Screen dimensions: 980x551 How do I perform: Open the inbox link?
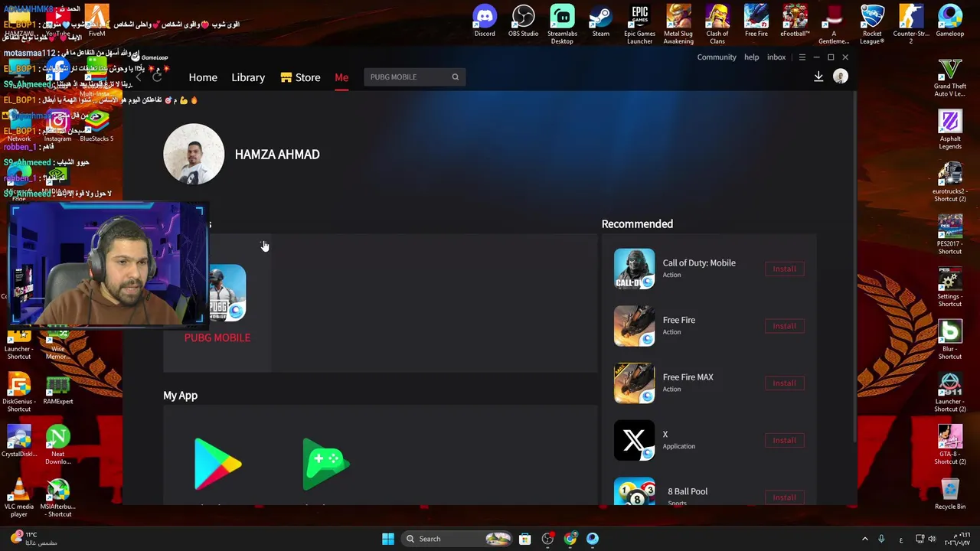(776, 57)
